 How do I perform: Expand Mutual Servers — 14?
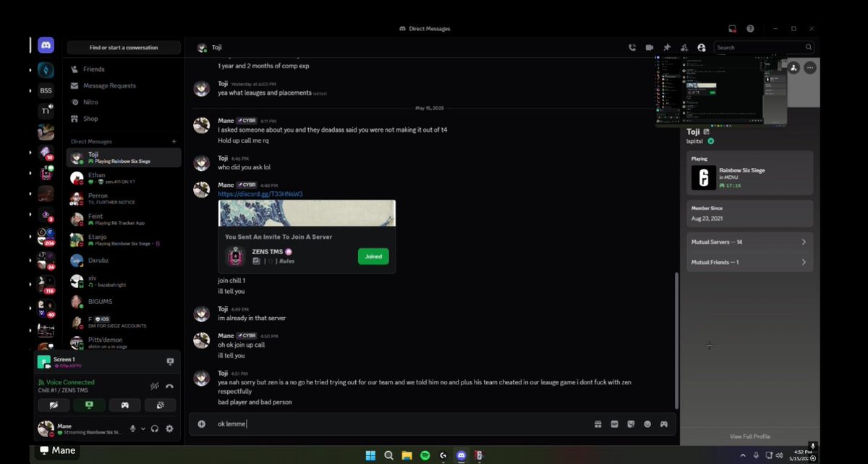749,242
